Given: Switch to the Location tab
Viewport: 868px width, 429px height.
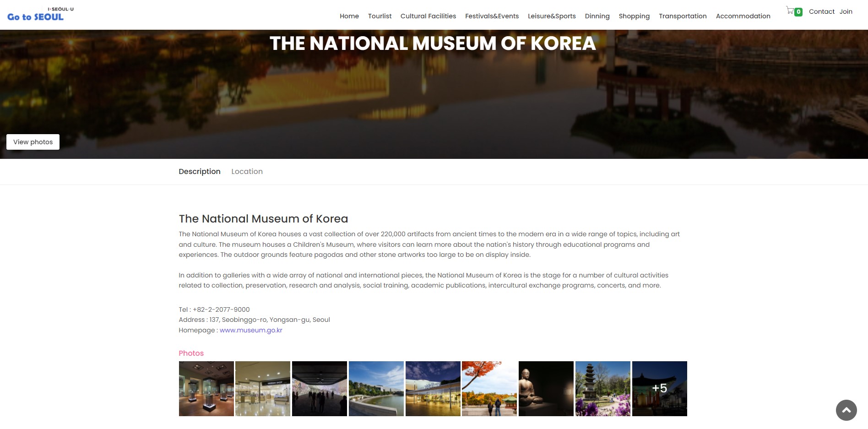Looking at the screenshot, I should click(247, 171).
